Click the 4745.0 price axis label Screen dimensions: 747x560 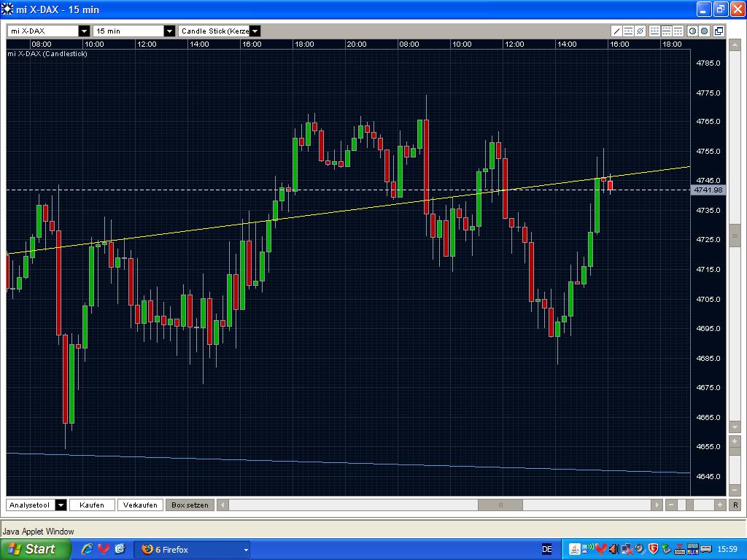tap(708, 181)
